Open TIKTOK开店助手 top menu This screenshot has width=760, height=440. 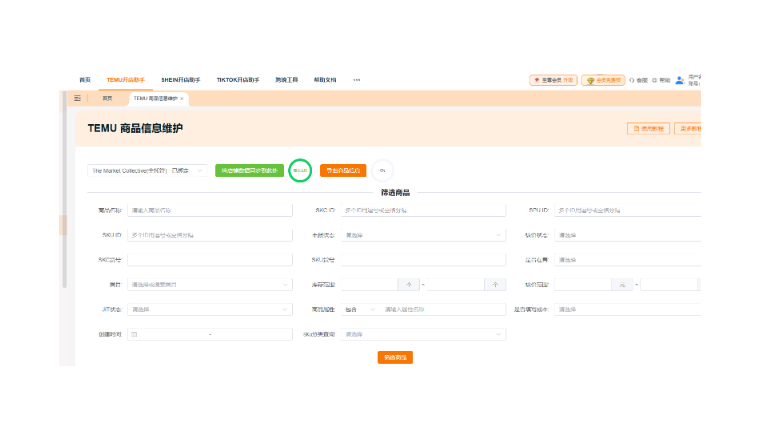(x=238, y=80)
